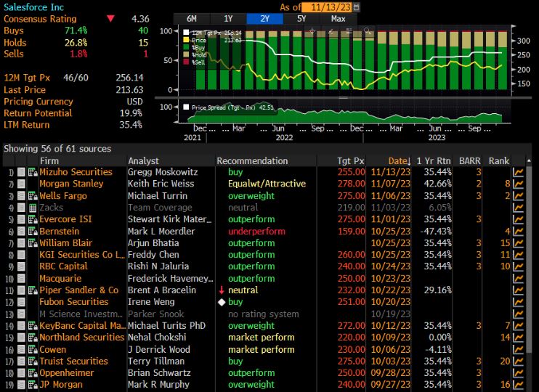Switch the chart to the 1Y range
Viewport: 539px width, 392px height.
228,19
